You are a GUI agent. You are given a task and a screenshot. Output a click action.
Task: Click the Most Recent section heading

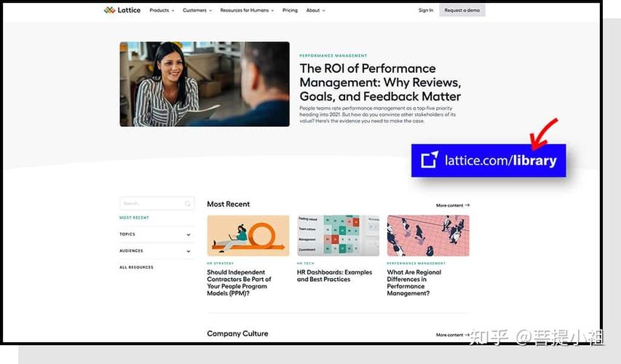228,204
